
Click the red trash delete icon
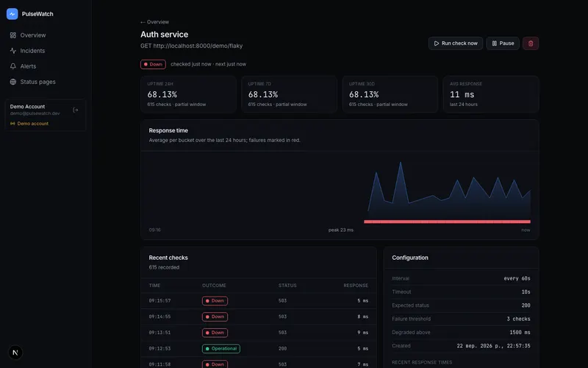tap(531, 43)
